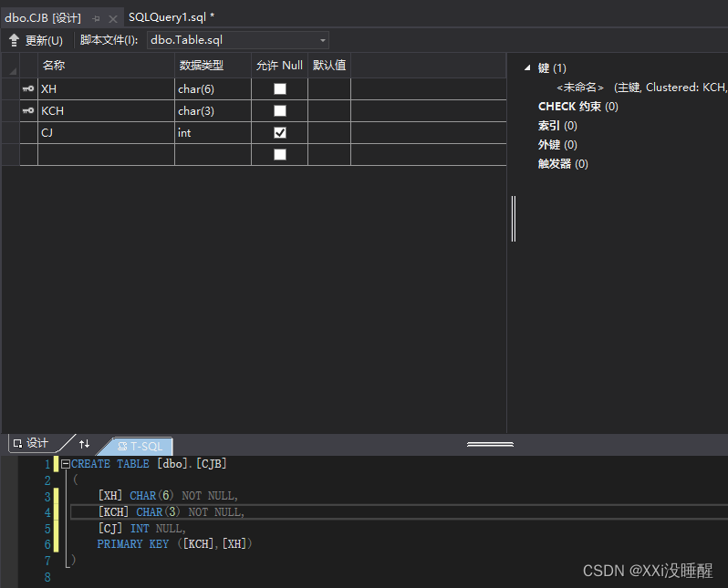Click the int data type cell

(x=213, y=133)
